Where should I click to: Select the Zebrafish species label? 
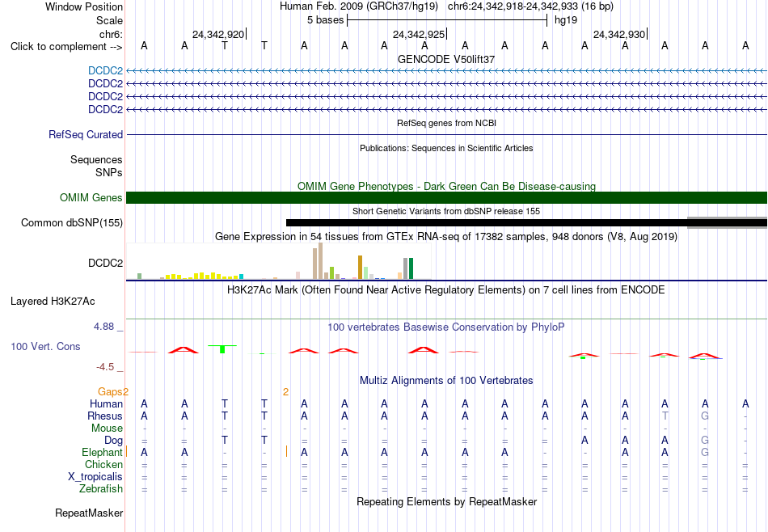coord(101,488)
